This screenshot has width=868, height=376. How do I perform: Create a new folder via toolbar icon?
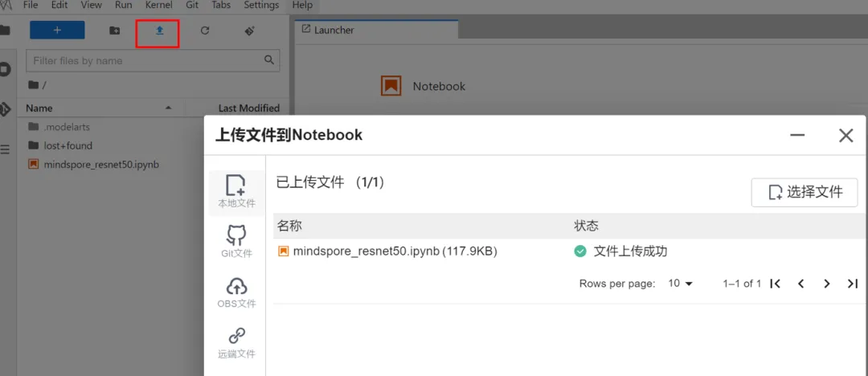click(114, 31)
